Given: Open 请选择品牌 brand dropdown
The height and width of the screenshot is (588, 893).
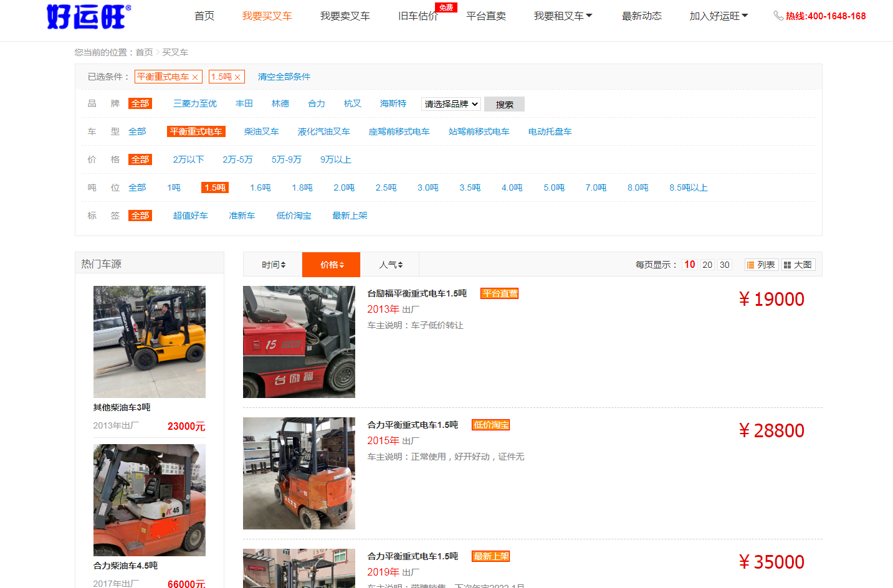Looking at the screenshot, I should point(451,104).
